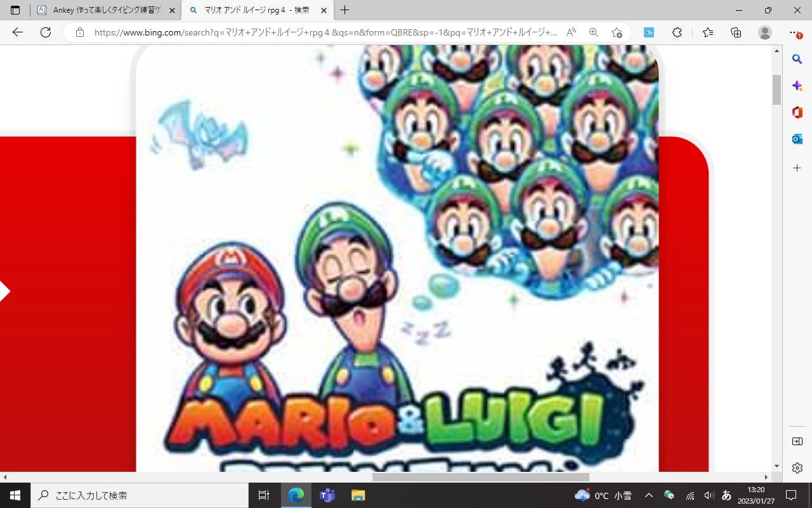This screenshot has height=508, width=812.
Task: Refresh the Bing search page
Action: click(46, 32)
